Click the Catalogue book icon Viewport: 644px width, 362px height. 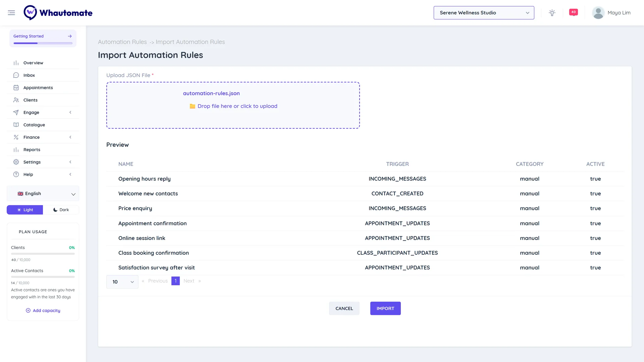[16, 125]
